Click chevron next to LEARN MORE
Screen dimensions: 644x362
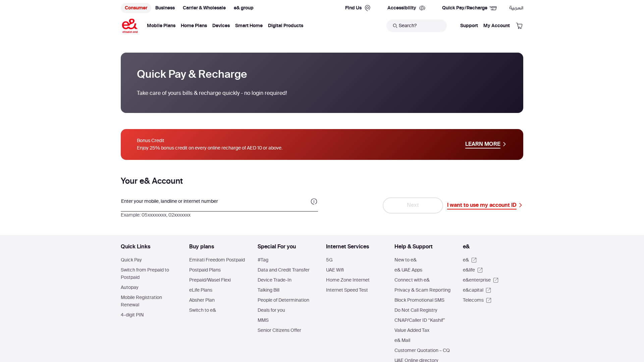point(504,144)
